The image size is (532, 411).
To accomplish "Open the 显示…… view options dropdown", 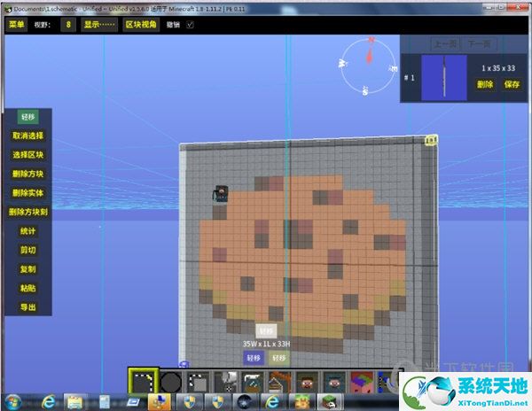I will 99,25.
